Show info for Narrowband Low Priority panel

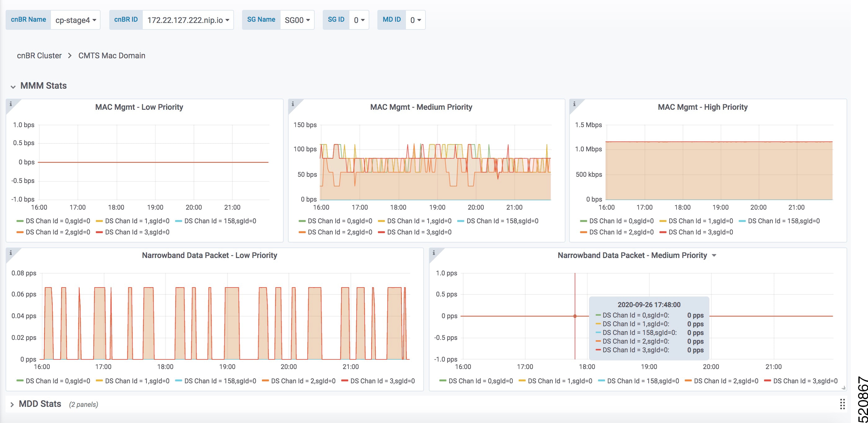(x=11, y=252)
